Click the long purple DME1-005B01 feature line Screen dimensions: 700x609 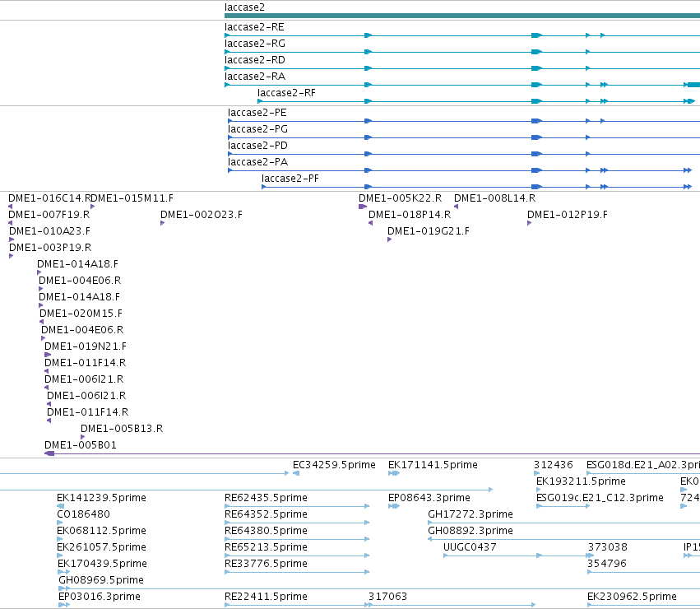point(373,454)
